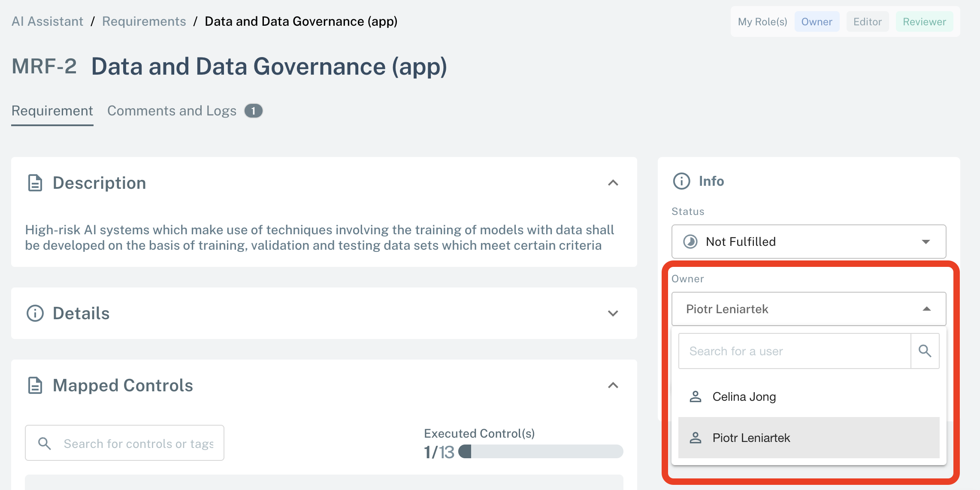Click the Details info icon
The width and height of the screenshot is (980, 490).
tap(35, 313)
